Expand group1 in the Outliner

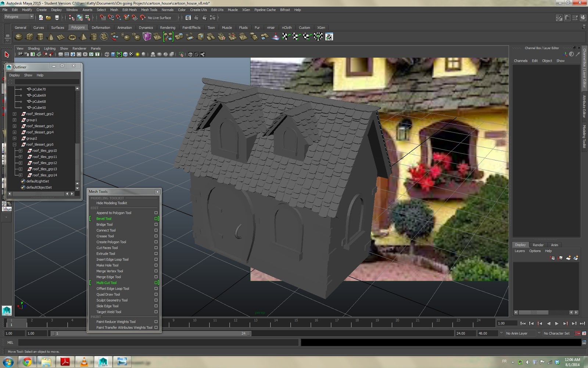15,120
